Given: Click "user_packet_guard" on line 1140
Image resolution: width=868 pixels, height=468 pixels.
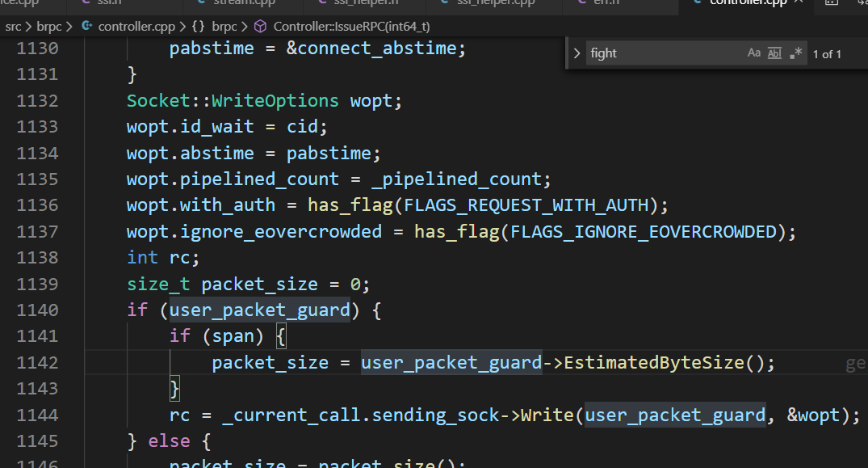Looking at the screenshot, I should coord(260,310).
